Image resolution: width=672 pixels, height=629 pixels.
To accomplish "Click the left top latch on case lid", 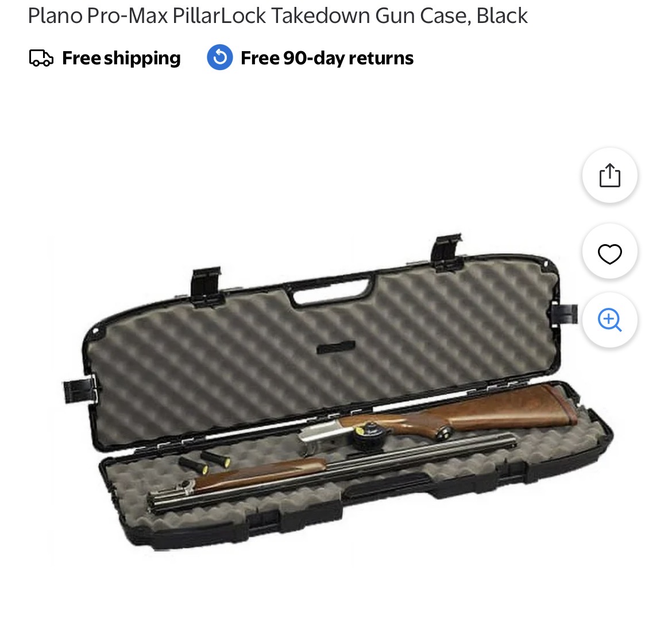I will click(x=207, y=285).
